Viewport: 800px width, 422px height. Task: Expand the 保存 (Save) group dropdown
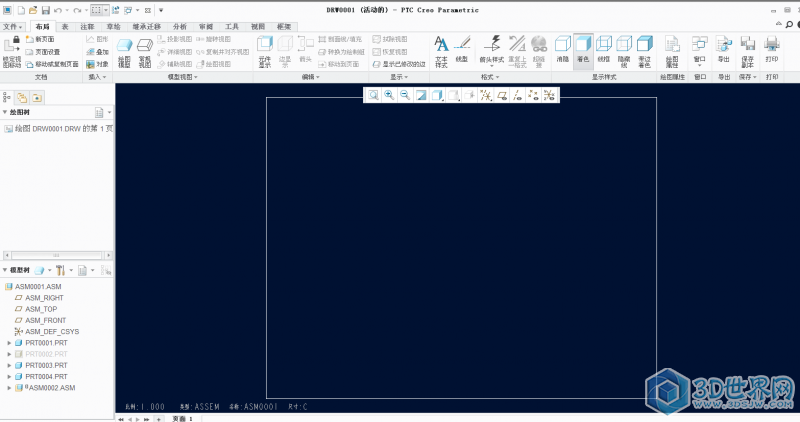pos(747,77)
